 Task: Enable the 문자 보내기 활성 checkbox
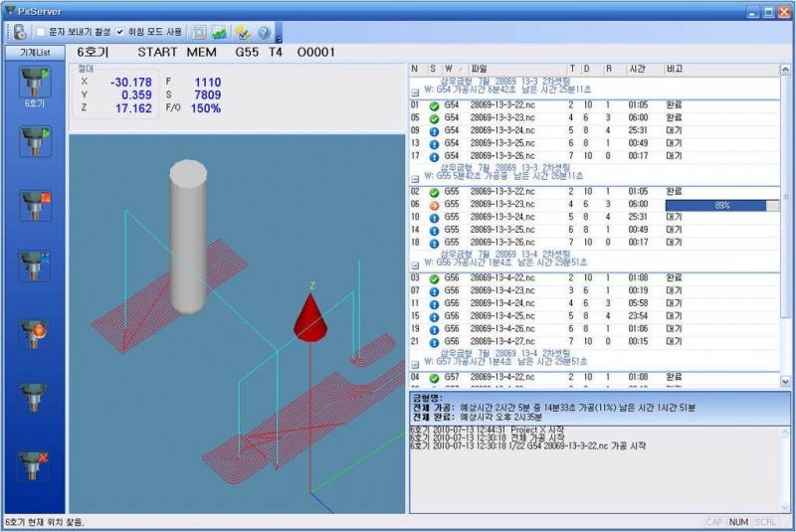tap(41, 32)
